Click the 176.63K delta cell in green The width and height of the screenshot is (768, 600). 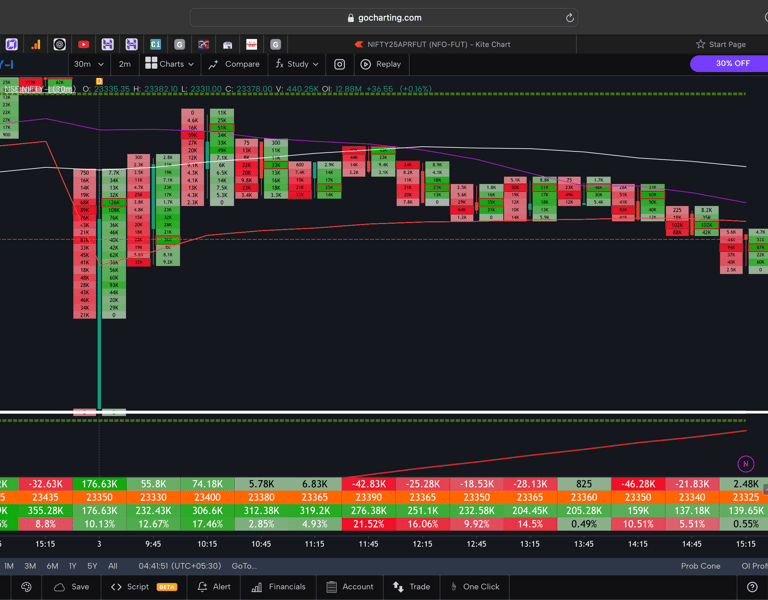click(x=99, y=484)
